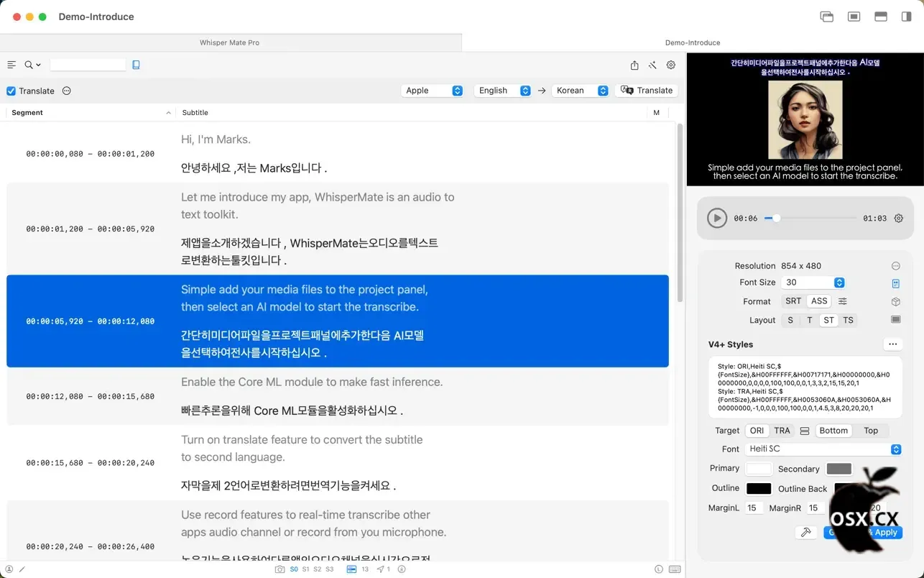Uncheck the Translate checkbox

(x=11, y=91)
